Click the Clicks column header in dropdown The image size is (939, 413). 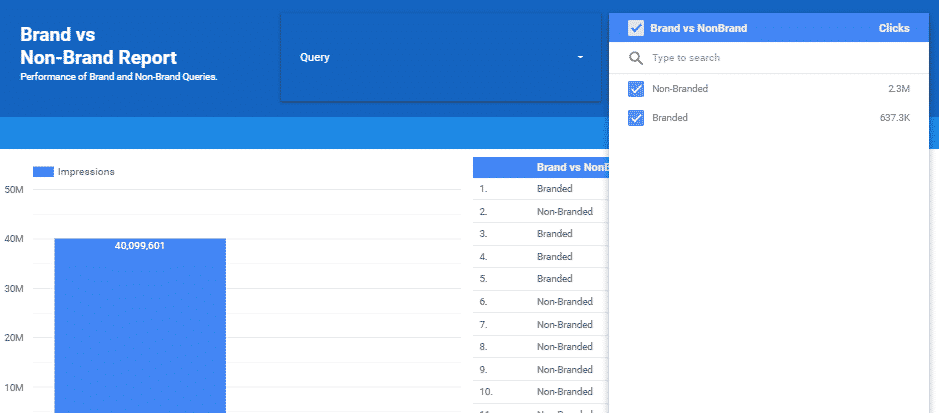894,28
